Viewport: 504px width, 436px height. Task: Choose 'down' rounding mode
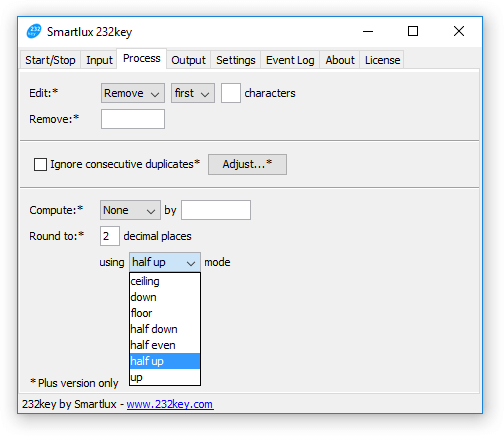click(165, 297)
